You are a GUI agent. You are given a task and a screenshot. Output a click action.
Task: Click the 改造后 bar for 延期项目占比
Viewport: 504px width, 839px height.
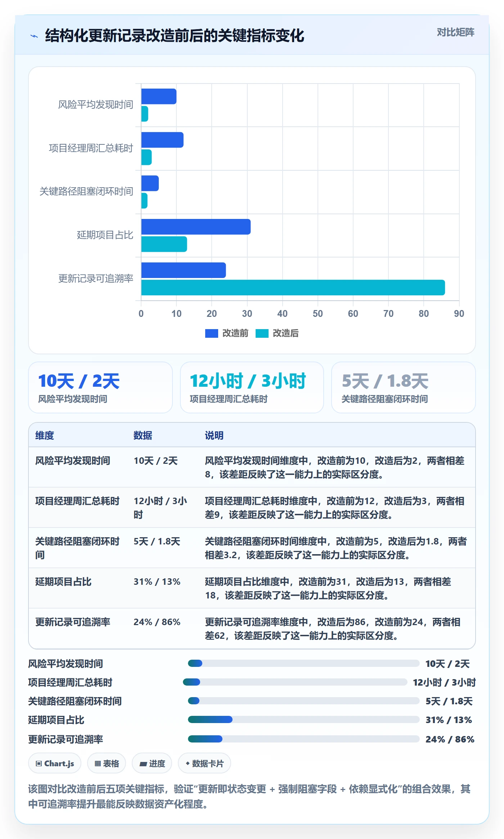(x=164, y=244)
